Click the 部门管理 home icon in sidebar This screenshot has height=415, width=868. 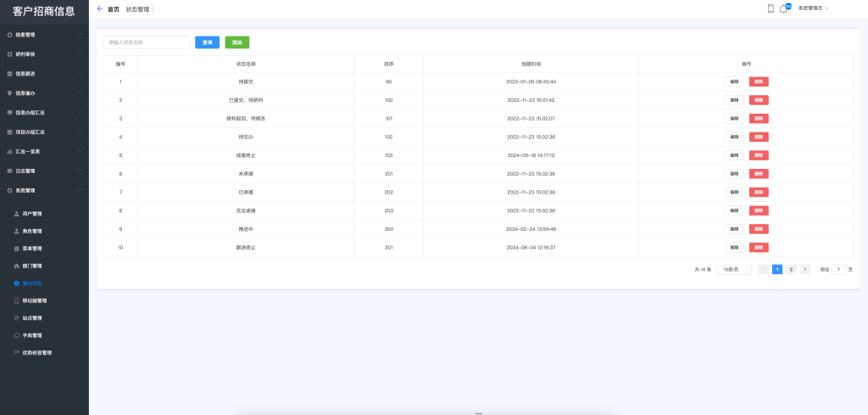pos(17,266)
